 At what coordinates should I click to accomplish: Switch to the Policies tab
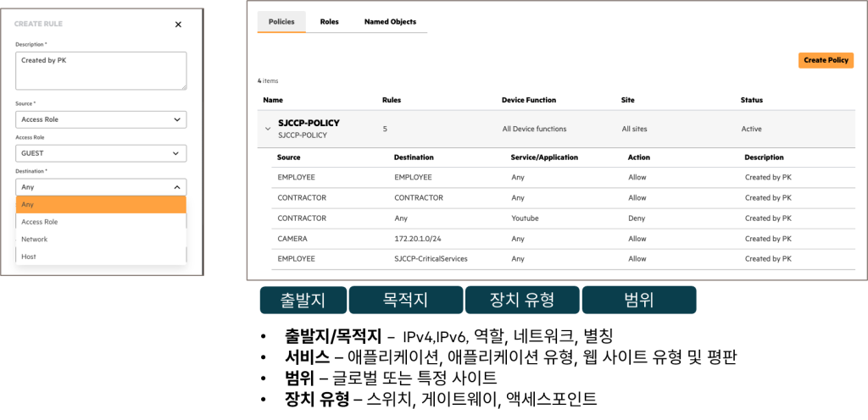click(x=281, y=22)
